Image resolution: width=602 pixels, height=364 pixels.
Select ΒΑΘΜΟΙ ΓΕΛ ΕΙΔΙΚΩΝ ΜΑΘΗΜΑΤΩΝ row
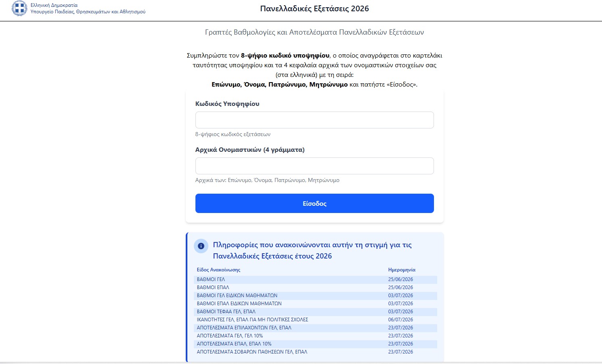pos(316,296)
